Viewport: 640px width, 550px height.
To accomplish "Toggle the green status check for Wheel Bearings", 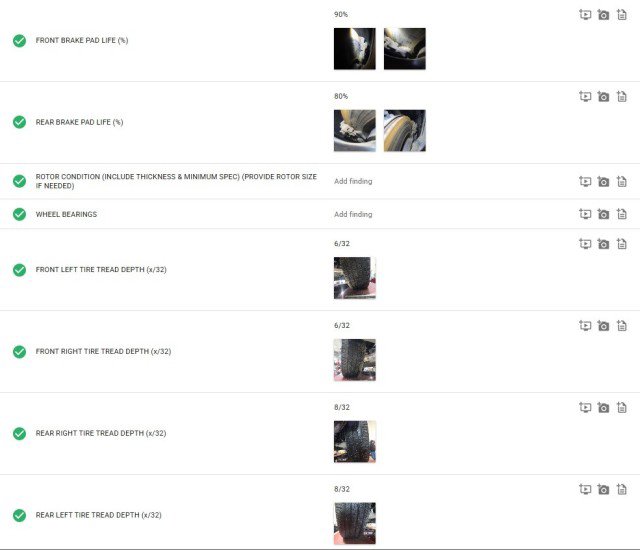I will click(19, 214).
